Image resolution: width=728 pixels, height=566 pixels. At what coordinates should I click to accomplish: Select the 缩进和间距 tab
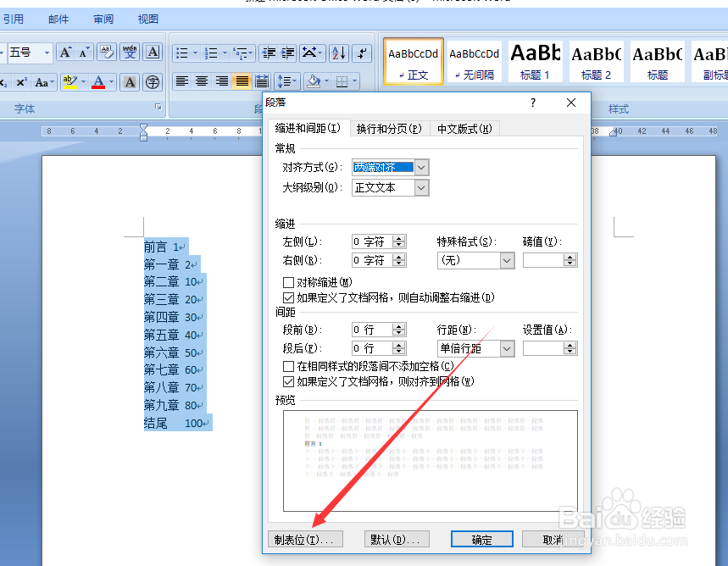[308, 128]
